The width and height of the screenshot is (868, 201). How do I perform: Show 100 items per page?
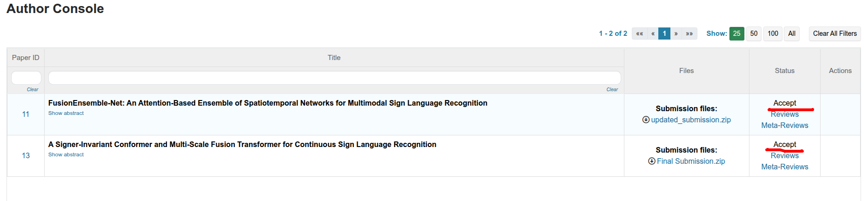[773, 33]
